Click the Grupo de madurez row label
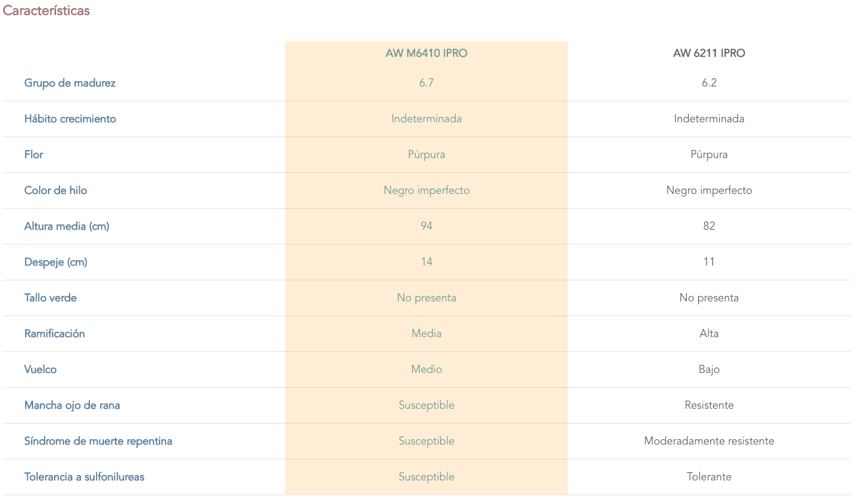 (x=70, y=83)
